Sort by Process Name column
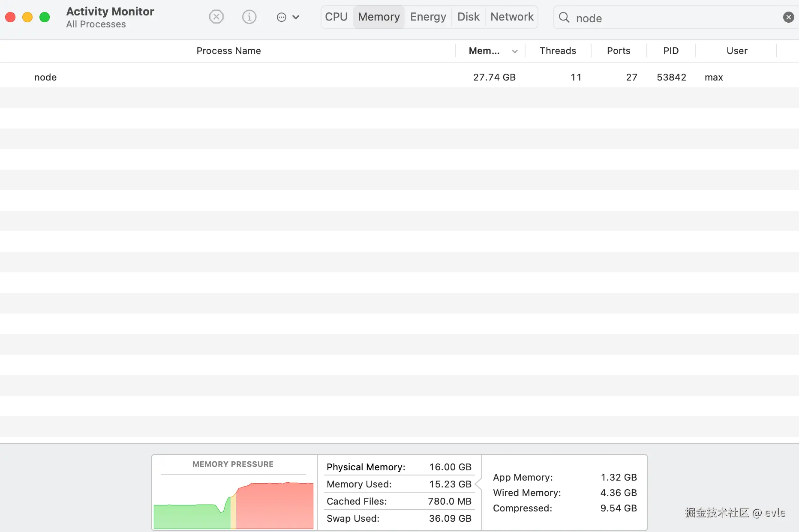Screen dimensions: 799x532 pyautogui.click(x=228, y=51)
